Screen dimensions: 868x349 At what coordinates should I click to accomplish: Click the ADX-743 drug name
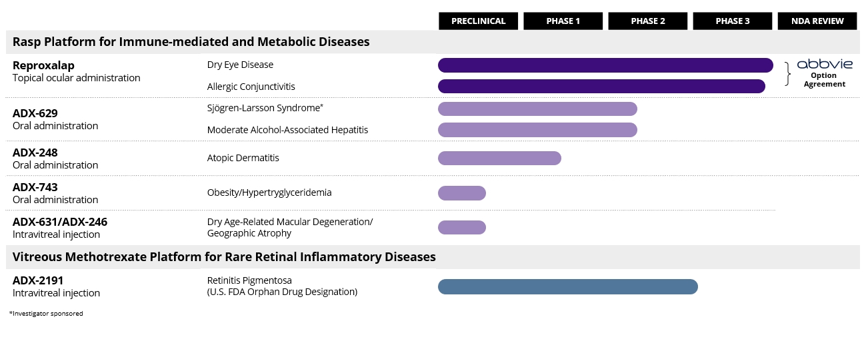pos(35,187)
